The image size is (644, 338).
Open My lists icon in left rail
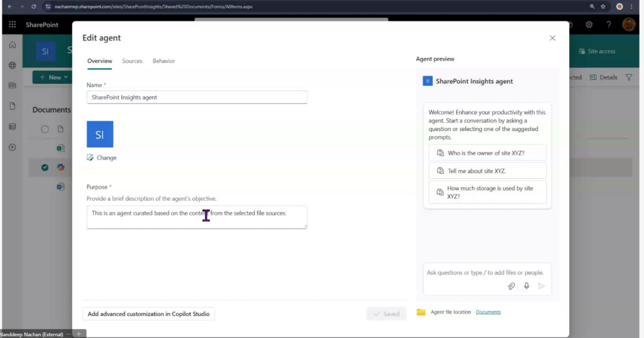(x=13, y=127)
